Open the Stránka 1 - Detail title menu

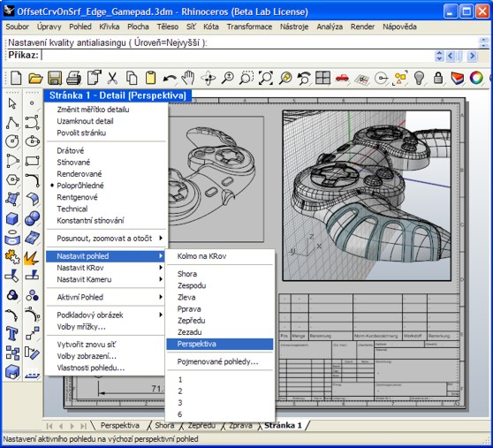pyautogui.click(x=118, y=95)
